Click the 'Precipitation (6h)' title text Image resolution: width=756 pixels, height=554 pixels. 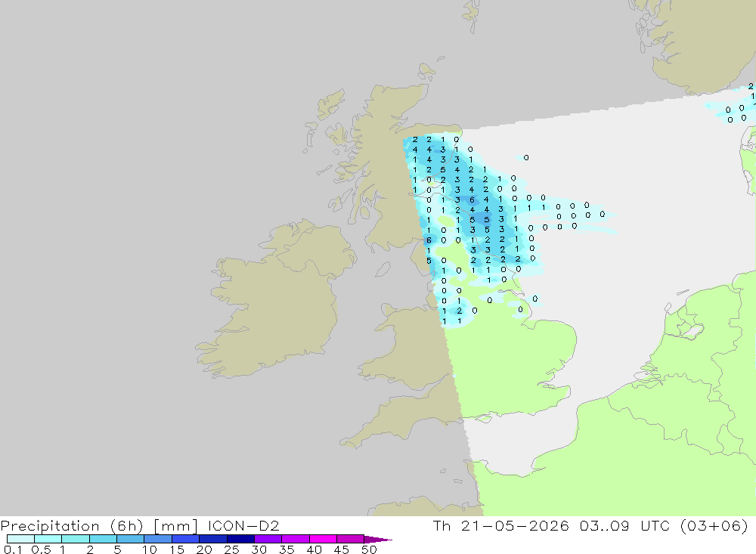point(72,526)
